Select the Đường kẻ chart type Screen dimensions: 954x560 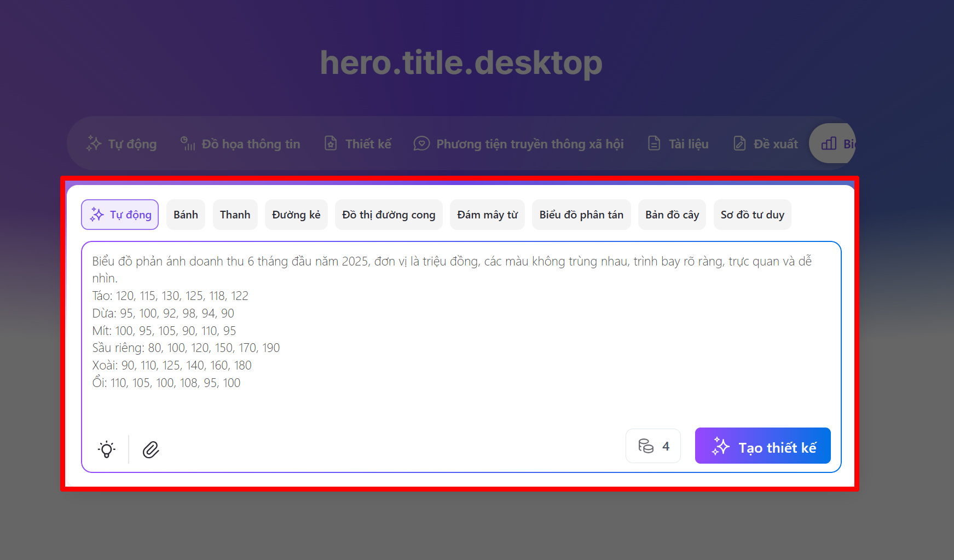[x=296, y=215]
